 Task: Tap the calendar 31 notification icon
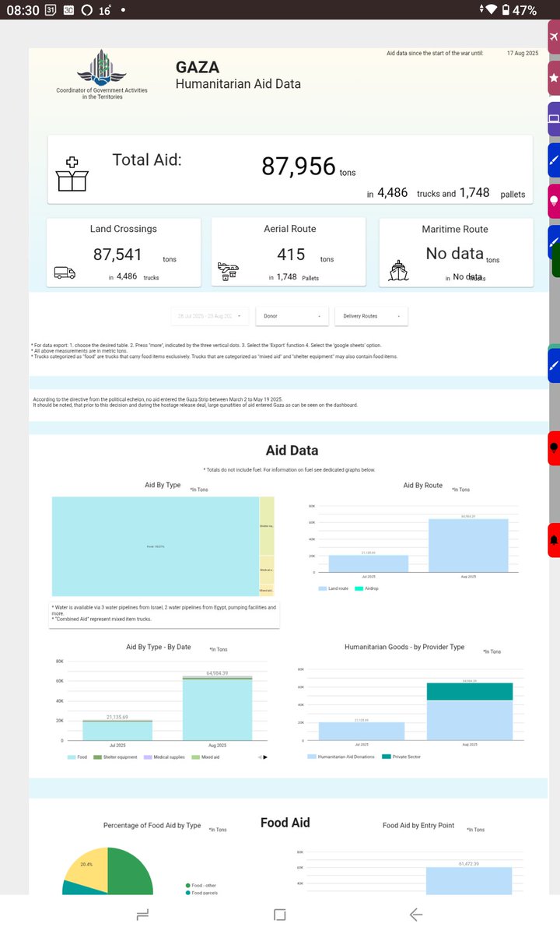pos(51,10)
